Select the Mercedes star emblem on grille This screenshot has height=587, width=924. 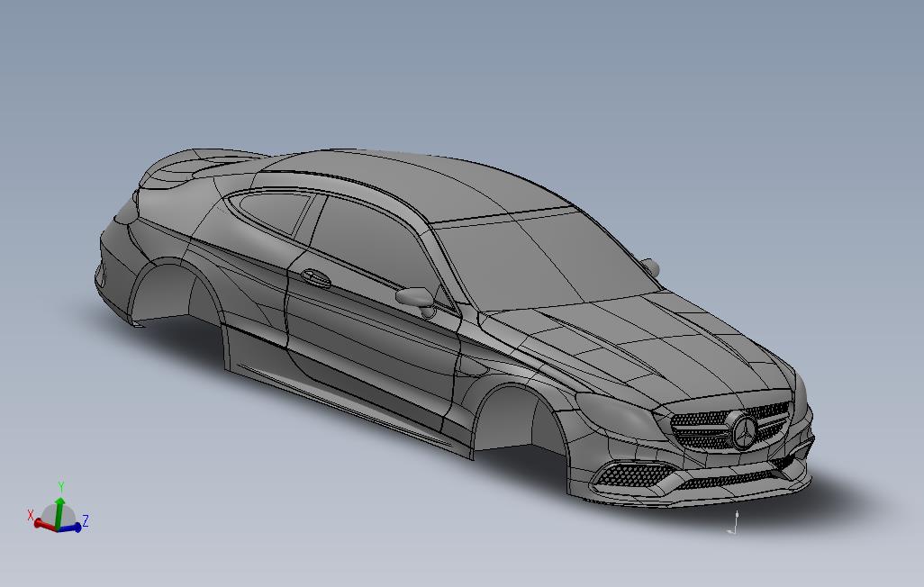click(744, 431)
